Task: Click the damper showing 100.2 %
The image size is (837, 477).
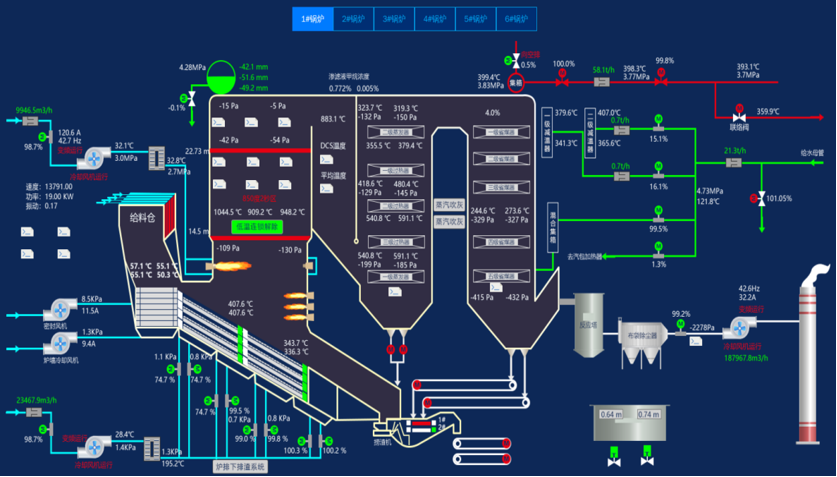Action: (x=320, y=441)
